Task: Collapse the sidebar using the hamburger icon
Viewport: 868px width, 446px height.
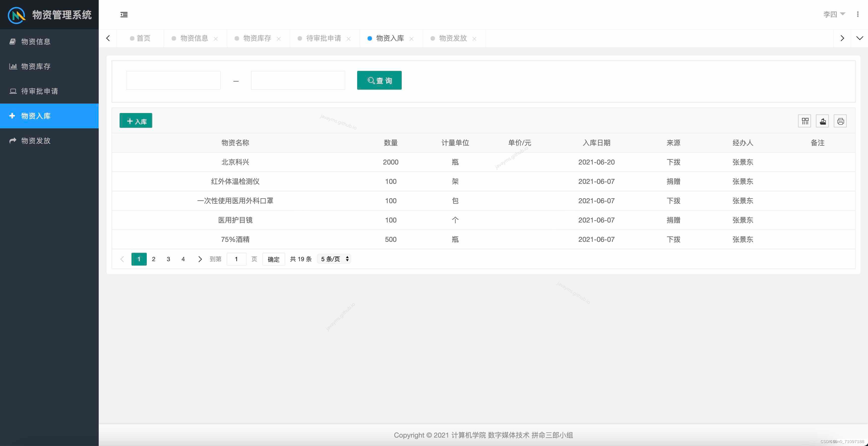Action: [x=124, y=14]
